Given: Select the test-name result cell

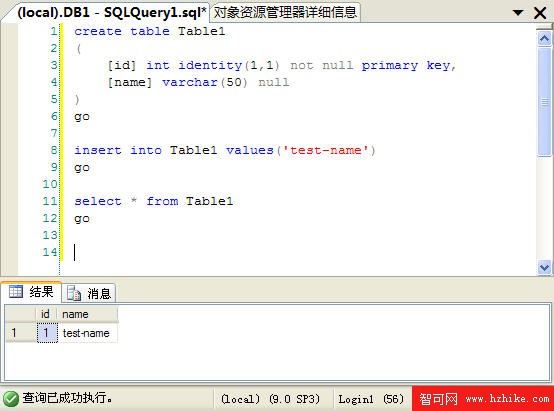Looking at the screenshot, I should (87, 333).
